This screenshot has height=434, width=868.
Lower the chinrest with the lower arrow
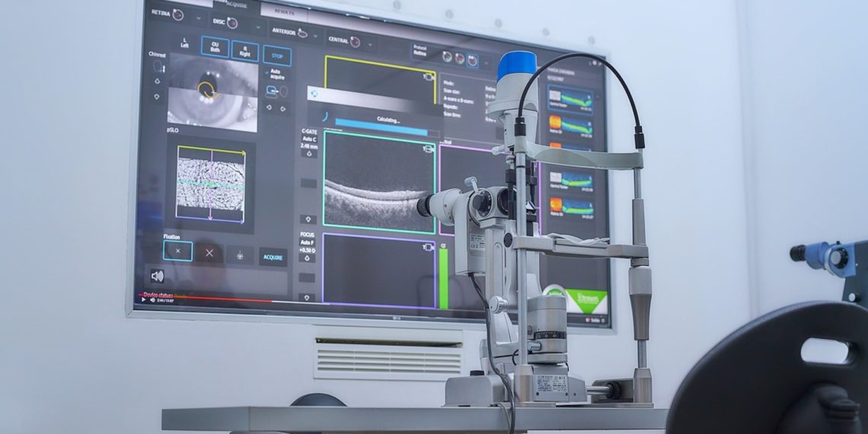tap(157, 96)
